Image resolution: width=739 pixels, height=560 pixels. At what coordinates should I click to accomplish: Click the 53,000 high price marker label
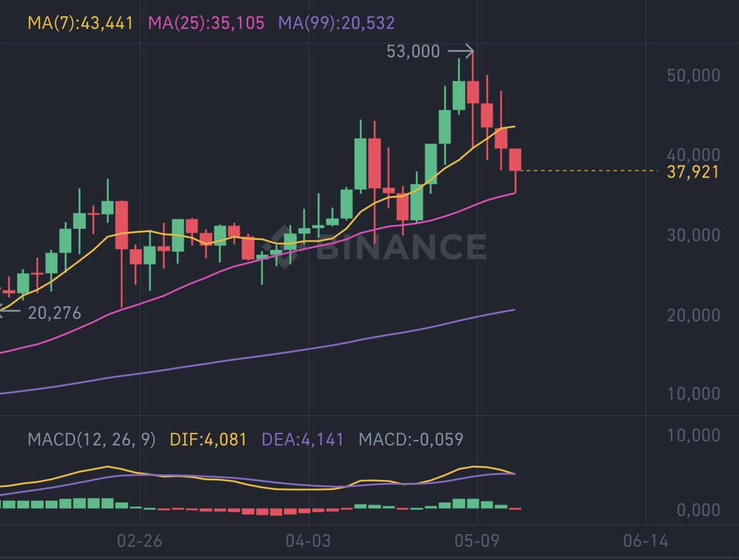point(413,51)
